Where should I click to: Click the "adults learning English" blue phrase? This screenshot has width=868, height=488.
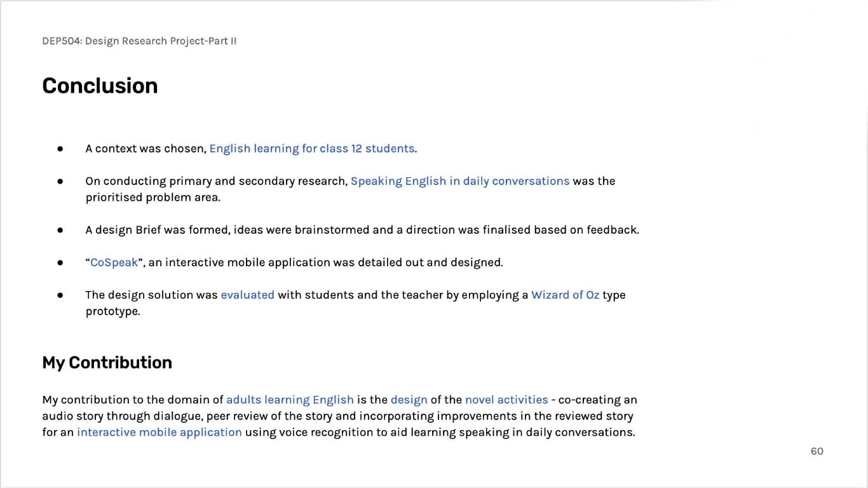pos(290,400)
